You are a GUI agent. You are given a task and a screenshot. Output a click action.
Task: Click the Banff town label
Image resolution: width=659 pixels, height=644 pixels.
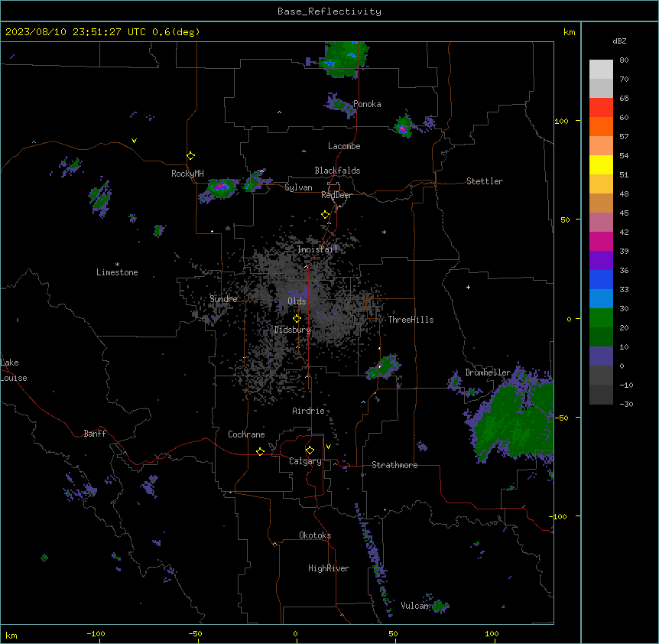(95, 434)
